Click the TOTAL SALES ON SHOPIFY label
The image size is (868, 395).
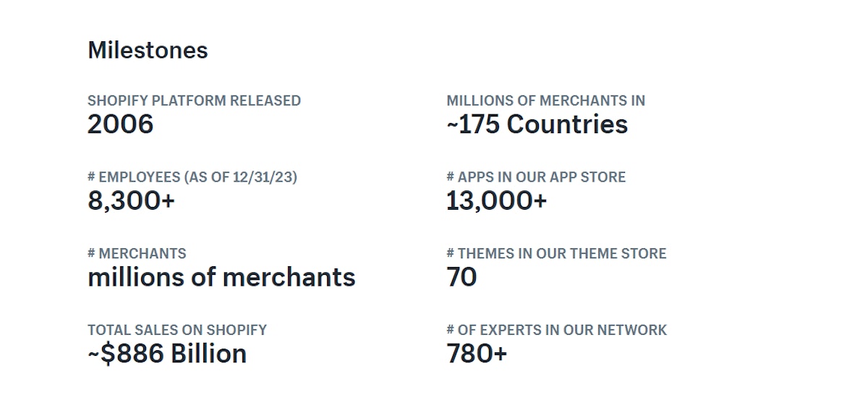pos(177,330)
